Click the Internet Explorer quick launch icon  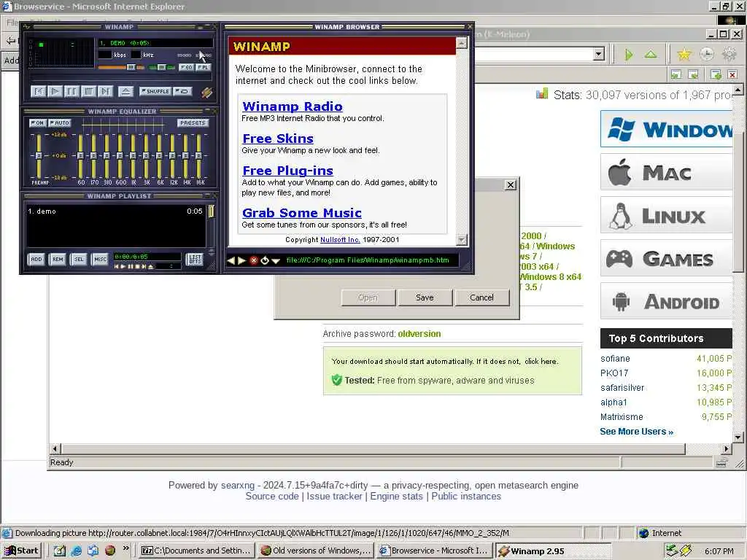[76, 551]
